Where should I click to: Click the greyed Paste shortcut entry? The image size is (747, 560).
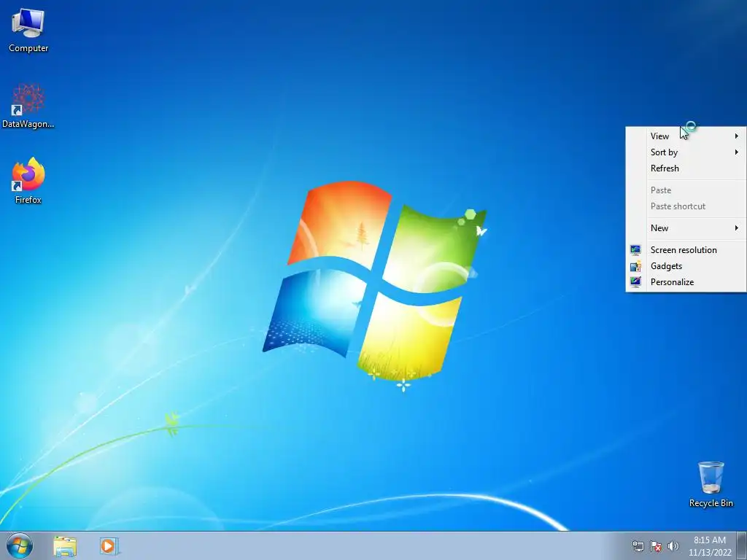[x=686, y=206]
